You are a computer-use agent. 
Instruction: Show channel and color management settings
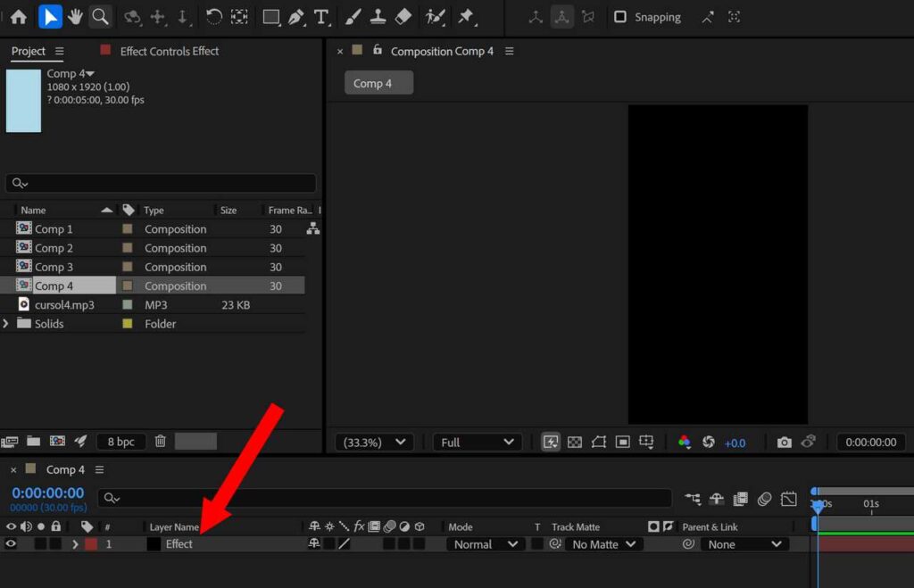click(685, 443)
